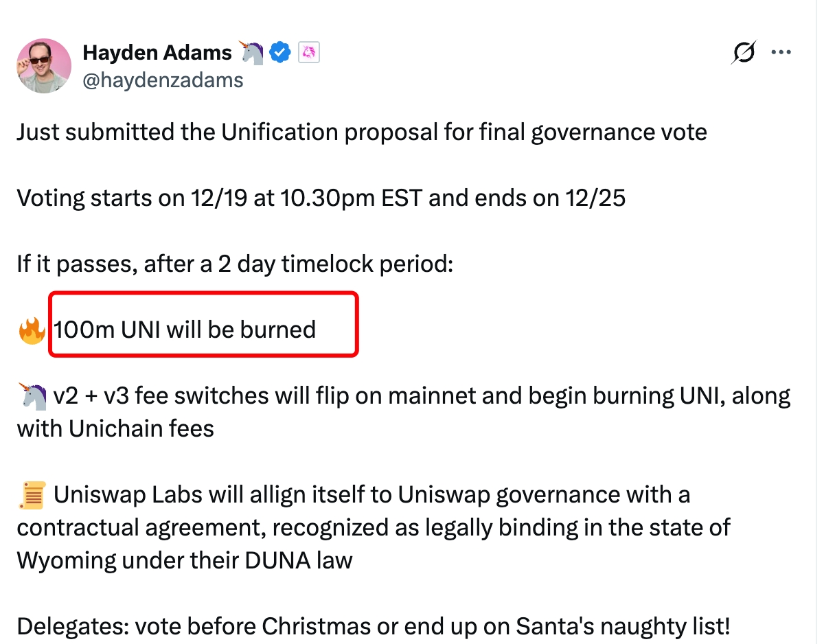This screenshot has height=644, width=824.
Task: Open Hayden Adams' profile picture
Action: tap(44, 66)
